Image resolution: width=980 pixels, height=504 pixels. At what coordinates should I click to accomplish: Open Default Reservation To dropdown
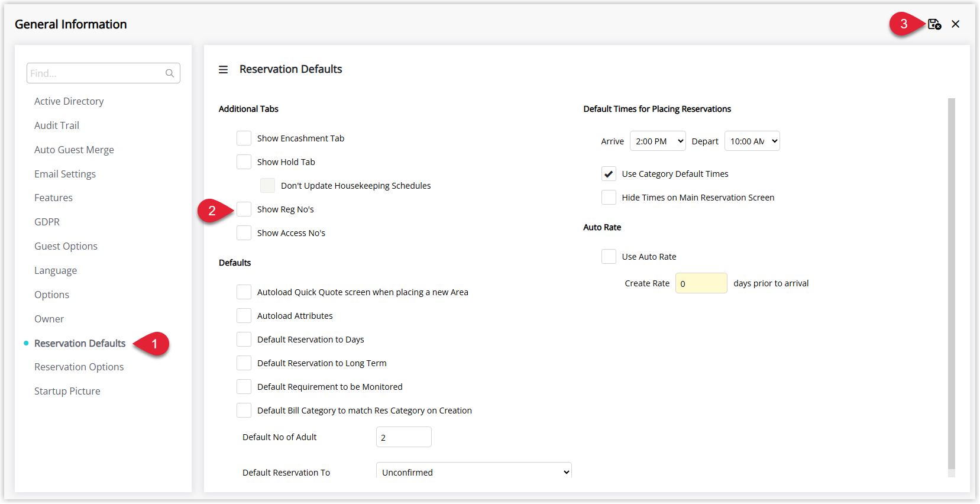474,471
